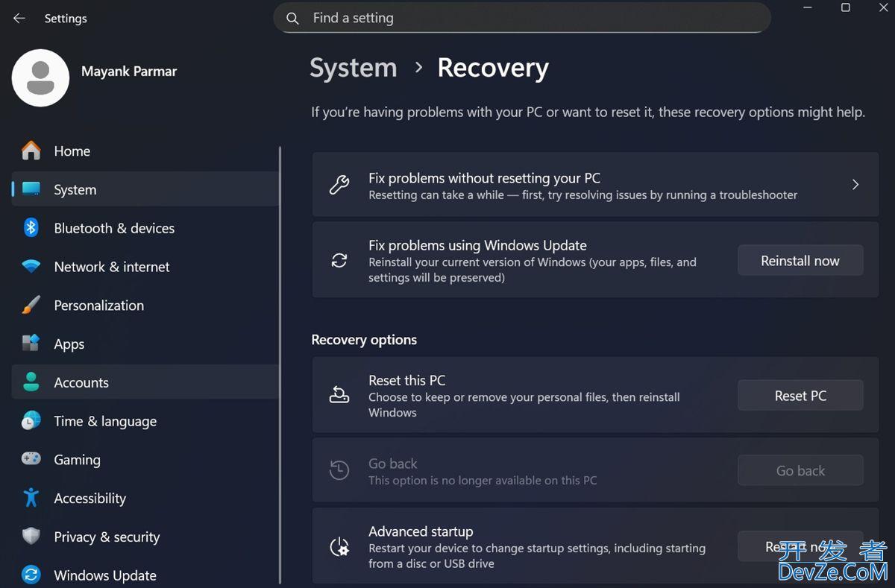Click the Privacy & security shield icon
The image size is (895, 588).
coord(31,537)
